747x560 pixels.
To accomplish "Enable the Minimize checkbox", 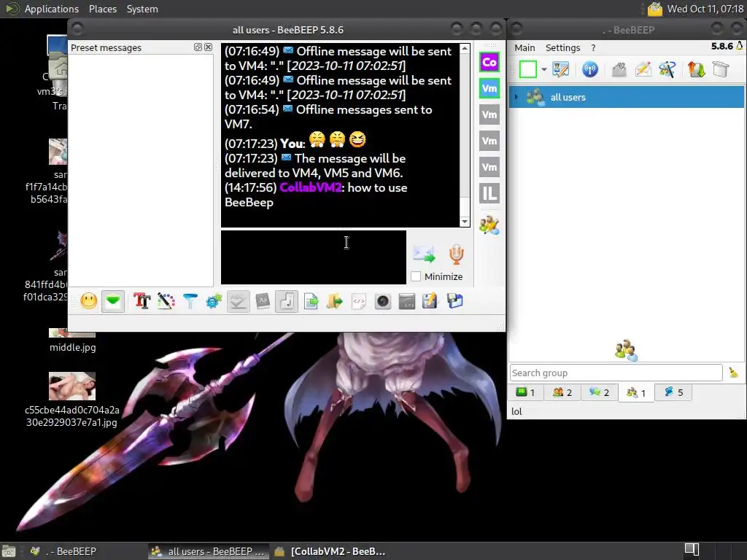I will [x=416, y=276].
